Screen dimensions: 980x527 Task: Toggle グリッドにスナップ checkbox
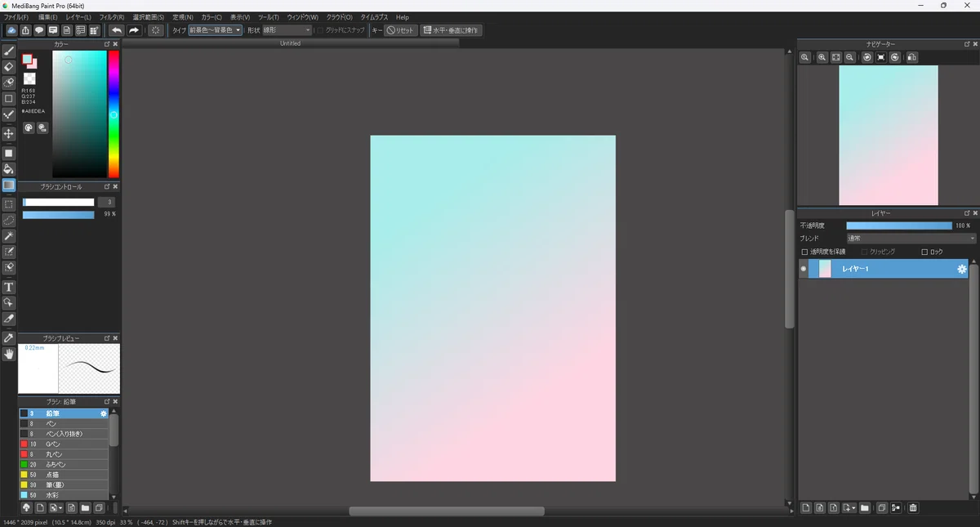point(320,30)
